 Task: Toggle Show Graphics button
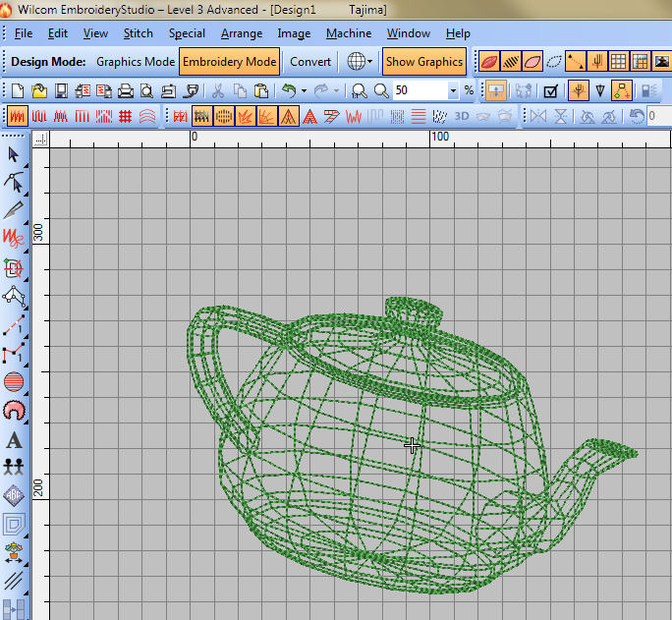423,61
